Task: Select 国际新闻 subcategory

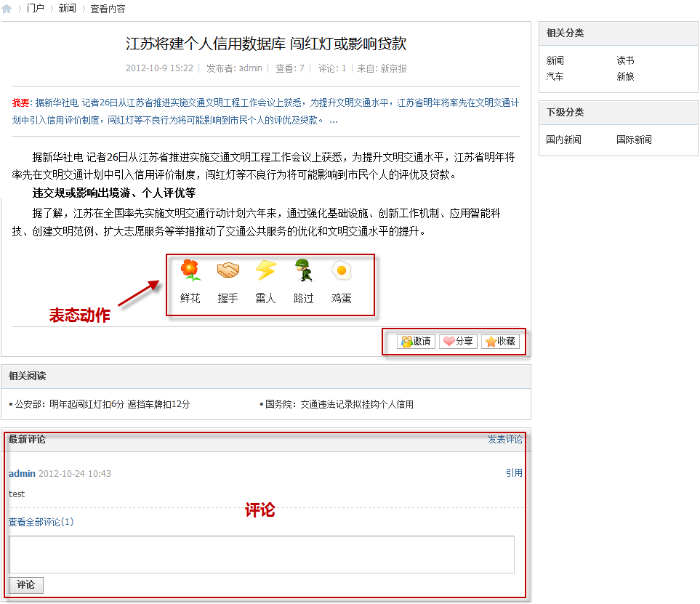Action: [634, 140]
